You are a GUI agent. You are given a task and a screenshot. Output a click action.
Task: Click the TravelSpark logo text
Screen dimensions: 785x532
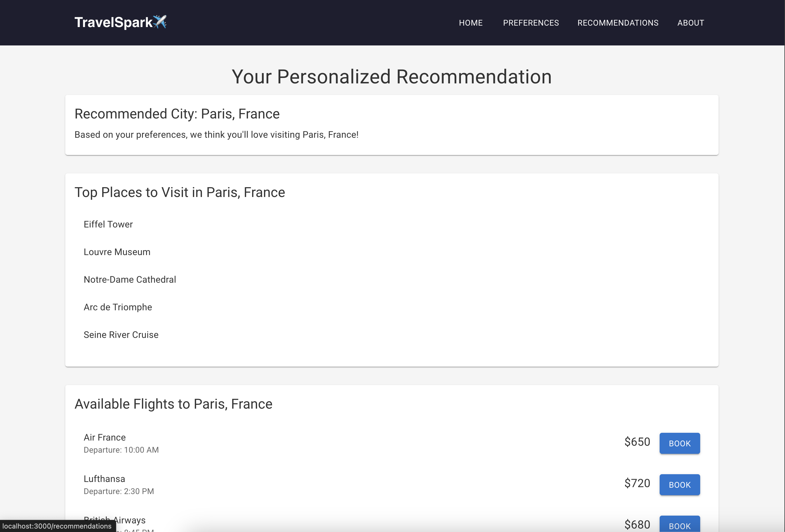point(114,22)
